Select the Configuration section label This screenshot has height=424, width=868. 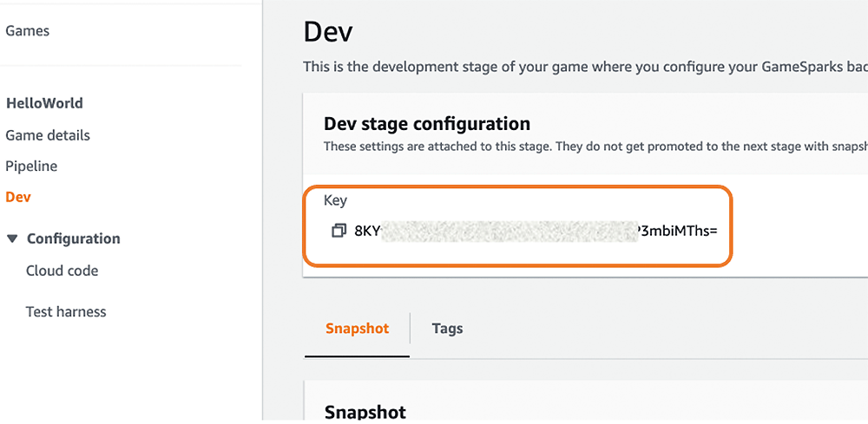[x=74, y=238]
